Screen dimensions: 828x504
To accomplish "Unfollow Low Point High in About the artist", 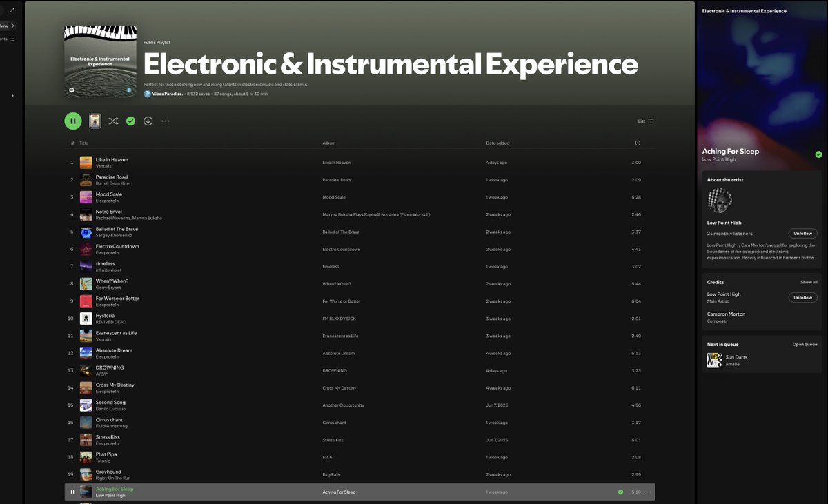I will tap(802, 234).
